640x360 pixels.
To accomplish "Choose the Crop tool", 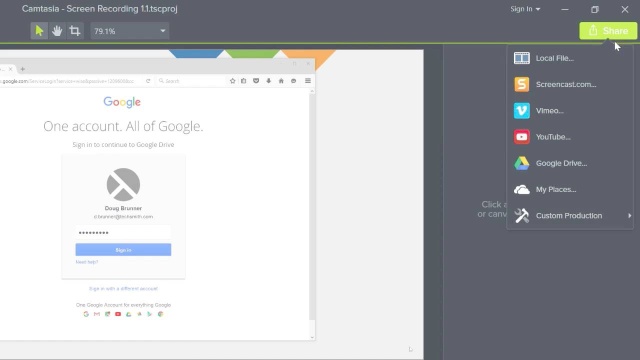I will [x=75, y=31].
